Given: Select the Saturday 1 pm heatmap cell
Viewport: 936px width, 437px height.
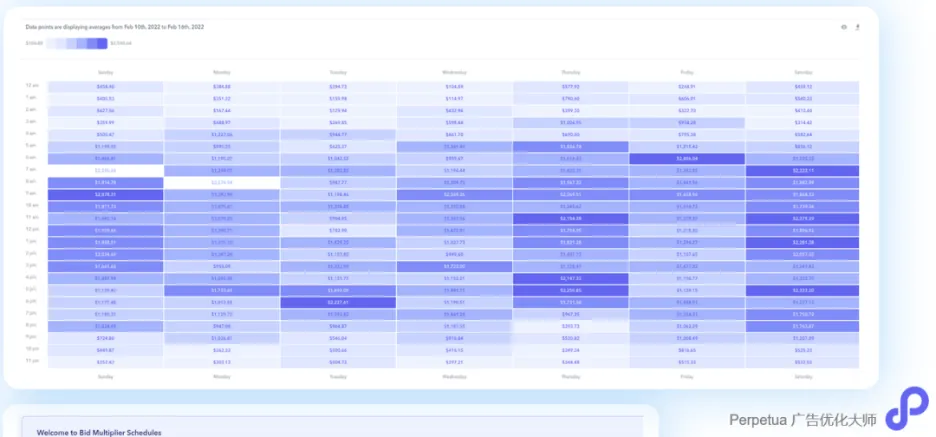Looking at the screenshot, I should (803, 242).
